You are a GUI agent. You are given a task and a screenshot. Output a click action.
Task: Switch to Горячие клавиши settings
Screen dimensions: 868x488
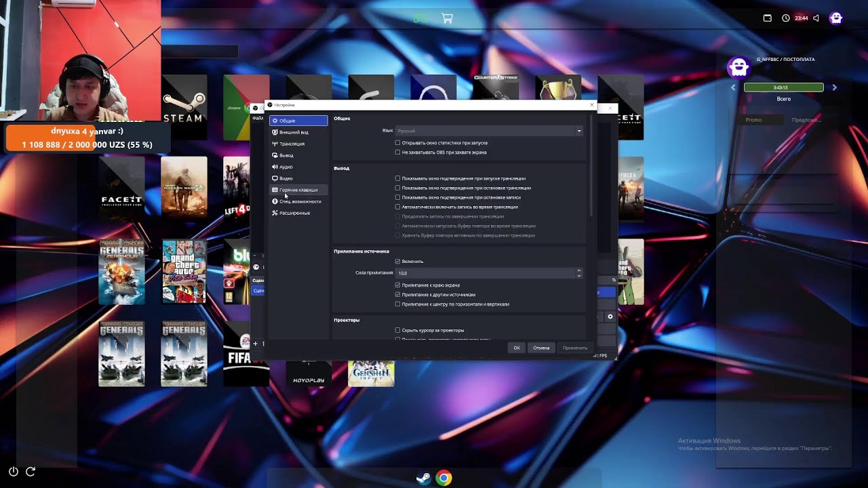(298, 190)
